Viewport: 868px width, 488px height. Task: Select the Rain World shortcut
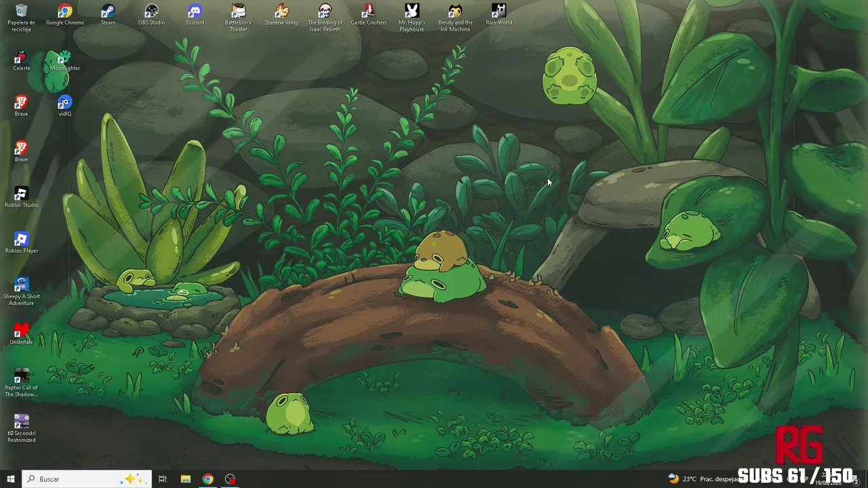498,15
